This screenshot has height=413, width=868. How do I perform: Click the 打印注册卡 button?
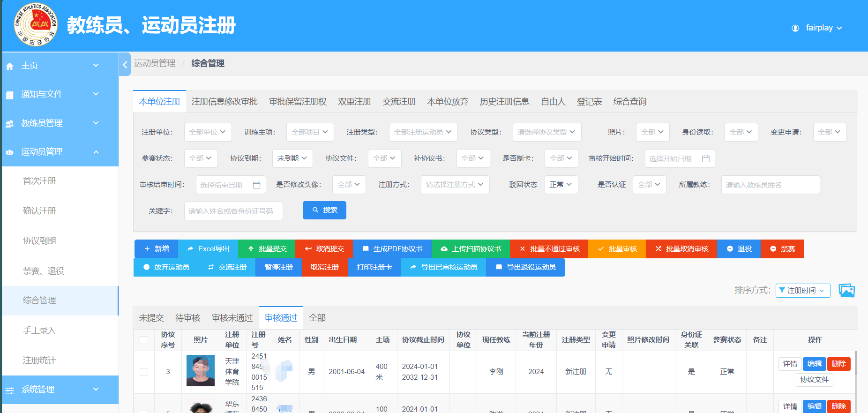coord(374,267)
